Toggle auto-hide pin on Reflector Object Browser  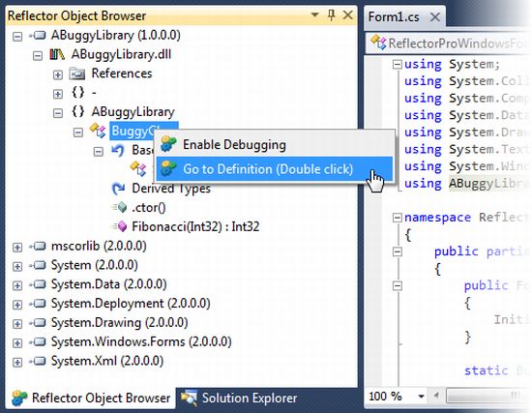(x=332, y=15)
